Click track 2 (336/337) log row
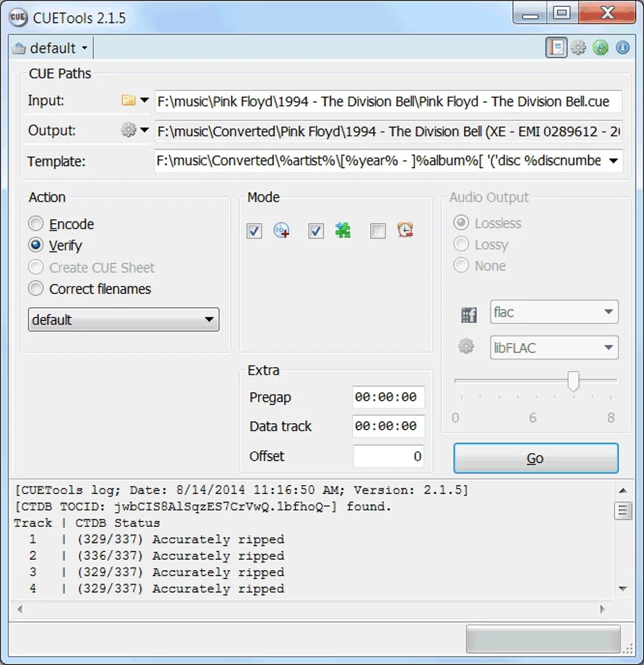The width and height of the screenshot is (644, 665). [157, 555]
